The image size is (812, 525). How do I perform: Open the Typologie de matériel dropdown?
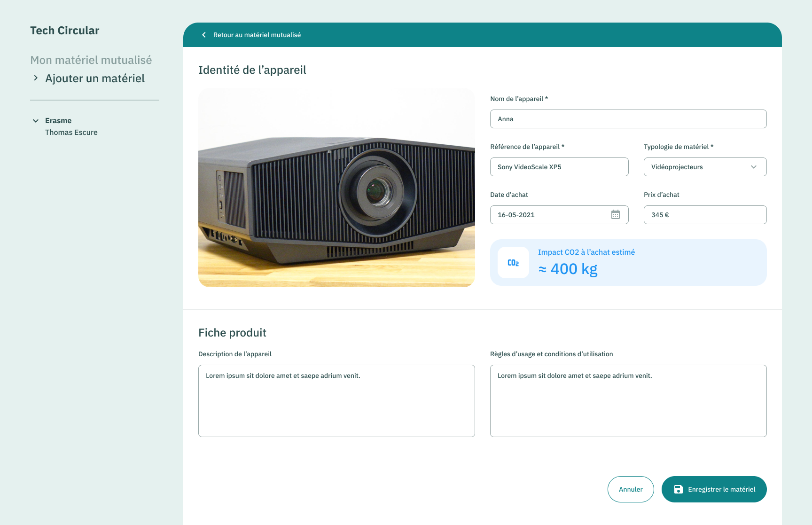705,167
